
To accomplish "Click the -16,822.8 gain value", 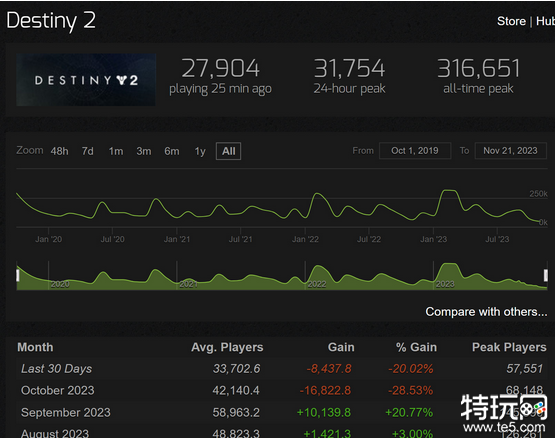I will [325, 390].
